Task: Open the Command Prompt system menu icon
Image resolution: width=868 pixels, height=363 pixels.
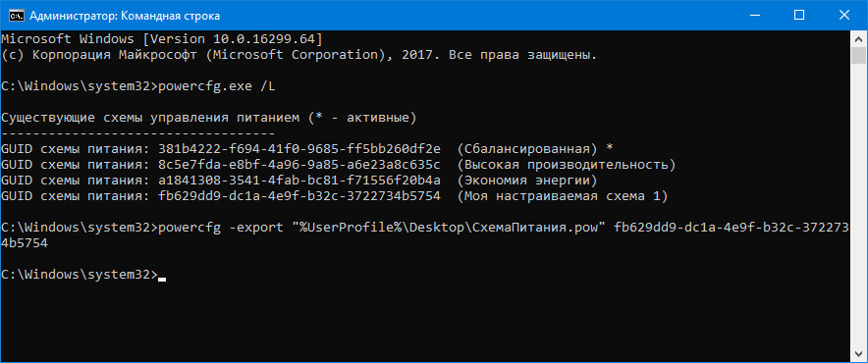Action: [x=15, y=16]
